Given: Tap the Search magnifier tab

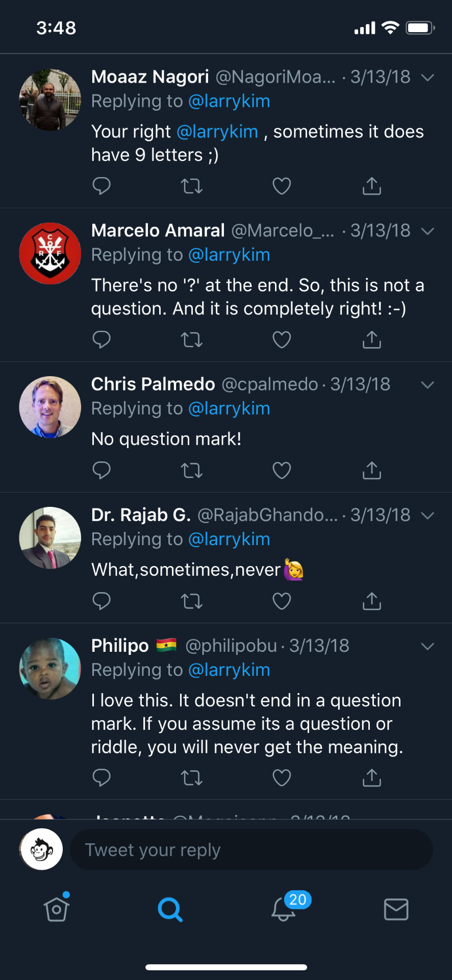Looking at the screenshot, I should point(170,910).
